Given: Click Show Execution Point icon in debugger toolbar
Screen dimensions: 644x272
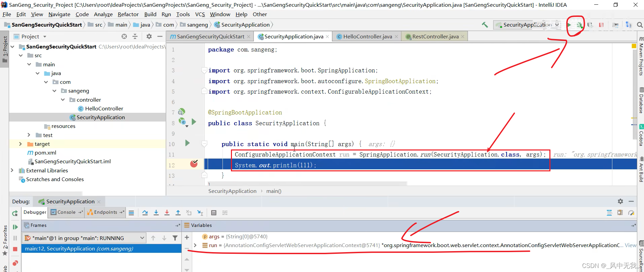Looking at the screenshot, I should (131, 213).
